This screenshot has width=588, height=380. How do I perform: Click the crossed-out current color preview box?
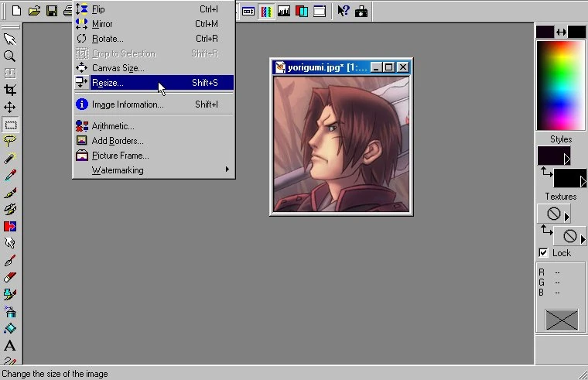click(562, 320)
